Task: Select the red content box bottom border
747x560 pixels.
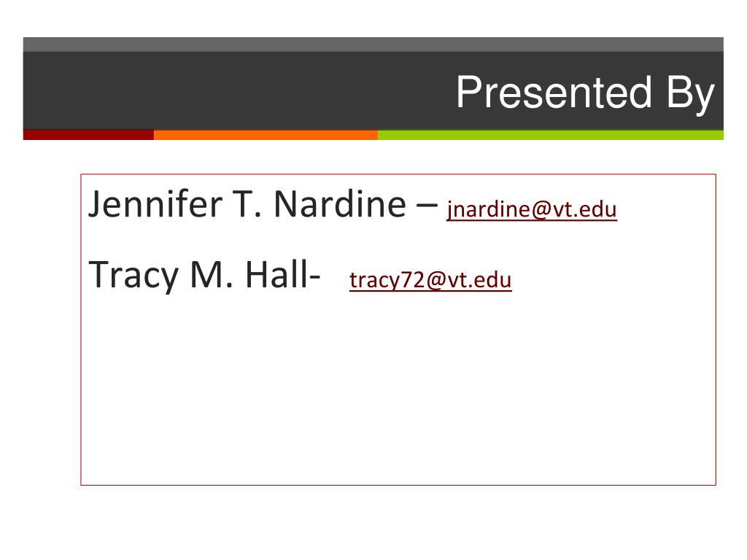Action: (x=398, y=485)
